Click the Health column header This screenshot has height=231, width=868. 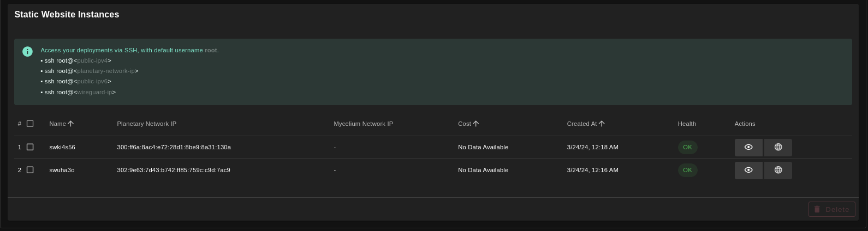pyautogui.click(x=687, y=124)
